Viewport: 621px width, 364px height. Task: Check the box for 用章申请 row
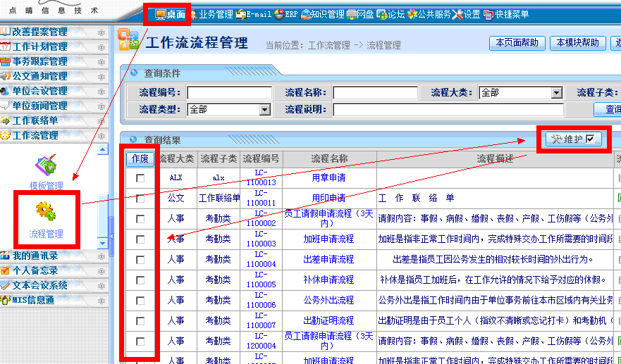coord(140,178)
